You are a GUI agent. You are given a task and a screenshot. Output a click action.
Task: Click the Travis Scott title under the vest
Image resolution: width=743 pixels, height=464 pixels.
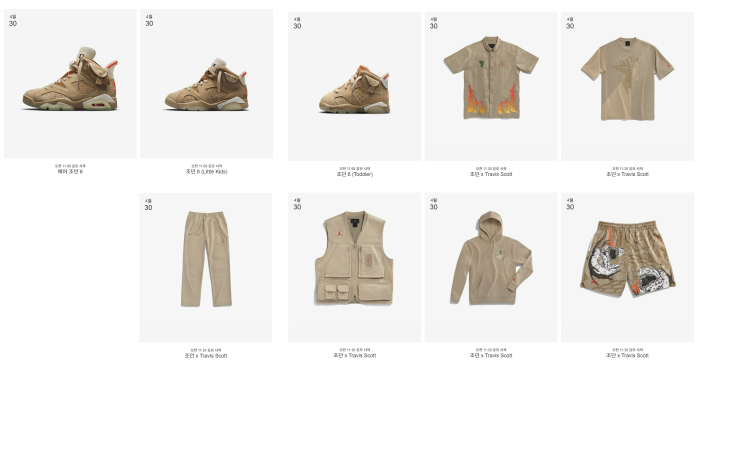point(354,355)
